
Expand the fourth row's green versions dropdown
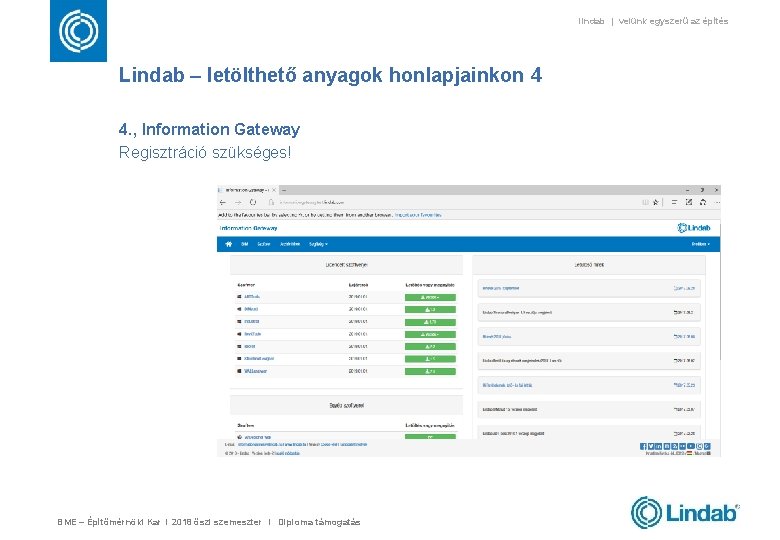[x=430, y=335]
